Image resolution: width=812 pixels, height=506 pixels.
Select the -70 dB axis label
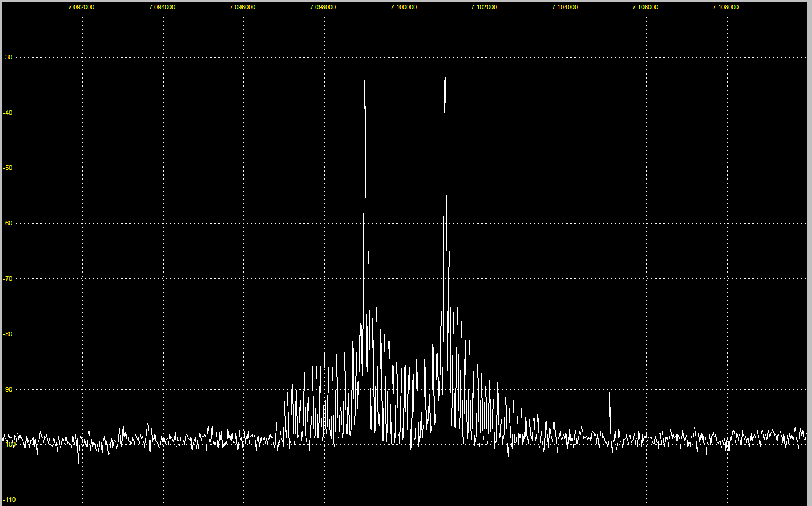(x=8, y=279)
